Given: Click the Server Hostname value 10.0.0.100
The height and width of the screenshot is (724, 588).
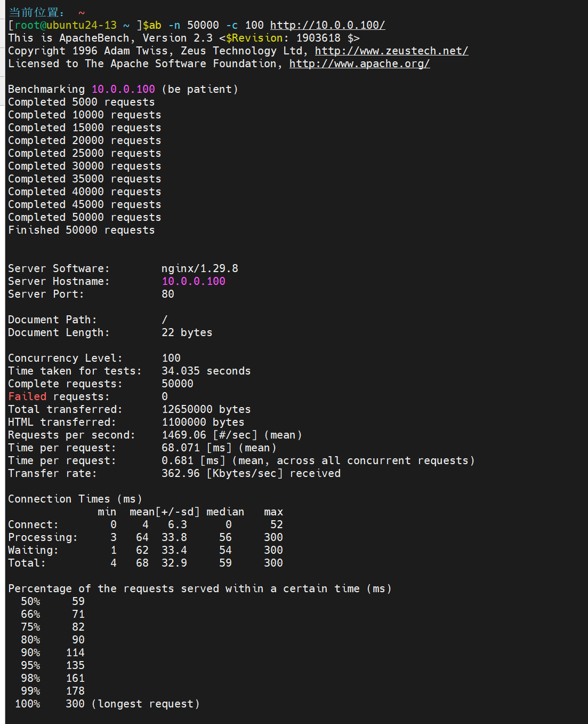Looking at the screenshot, I should (194, 281).
